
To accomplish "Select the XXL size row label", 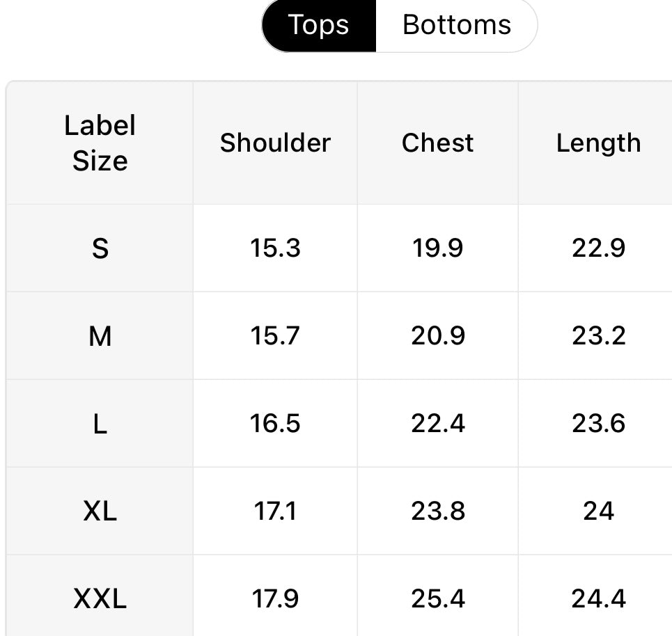I will pyautogui.click(x=100, y=598).
